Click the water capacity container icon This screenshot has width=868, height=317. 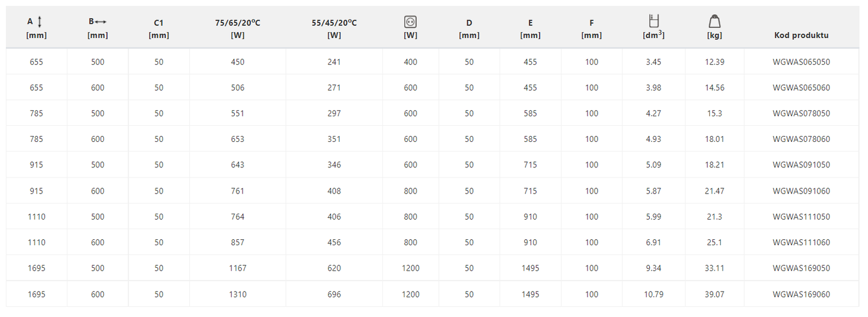tap(653, 21)
